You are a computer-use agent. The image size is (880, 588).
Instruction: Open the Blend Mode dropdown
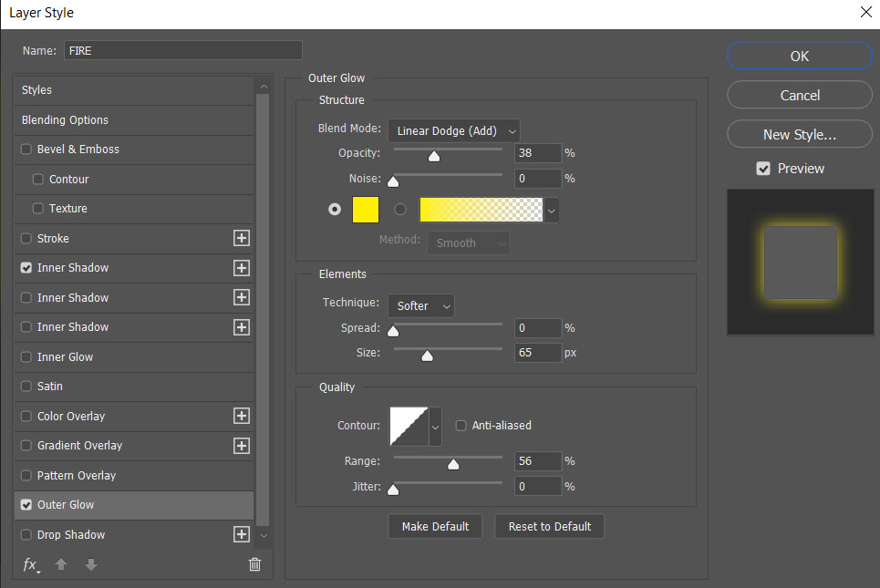[x=454, y=130]
